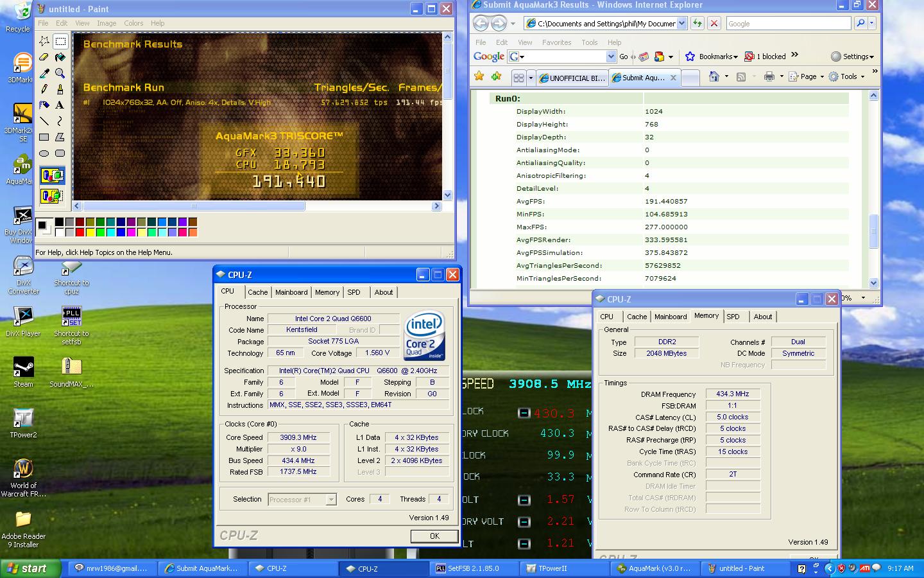Viewport: 924px width, 578px height.
Task: Click the Go button in Google toolbar
Action: tap(624, 57)
